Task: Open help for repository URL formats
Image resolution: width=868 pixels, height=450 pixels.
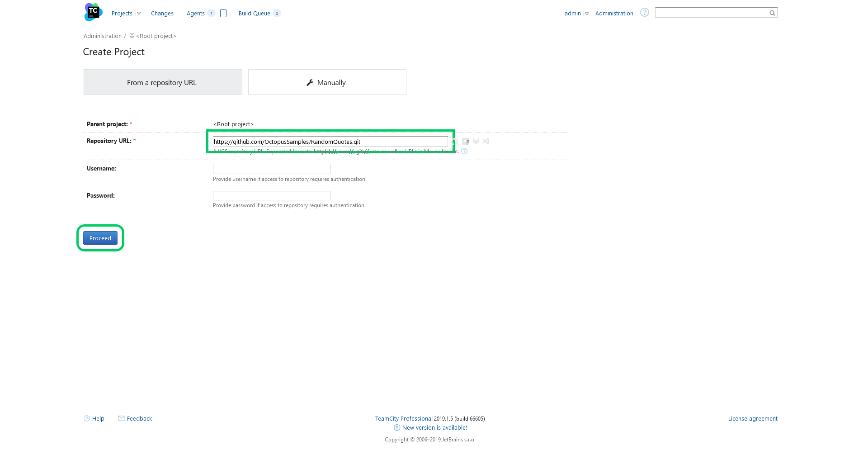Action: pyautogui.click(x=464, y=152)
